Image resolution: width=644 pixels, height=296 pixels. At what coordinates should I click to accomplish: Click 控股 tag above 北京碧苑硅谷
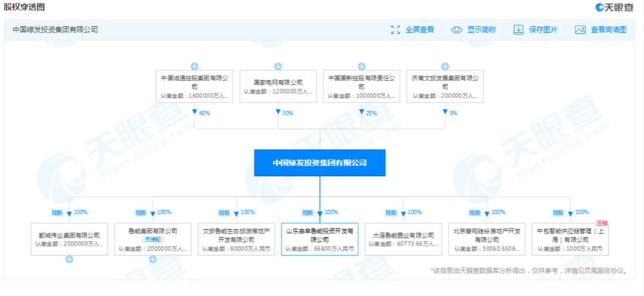475,213
